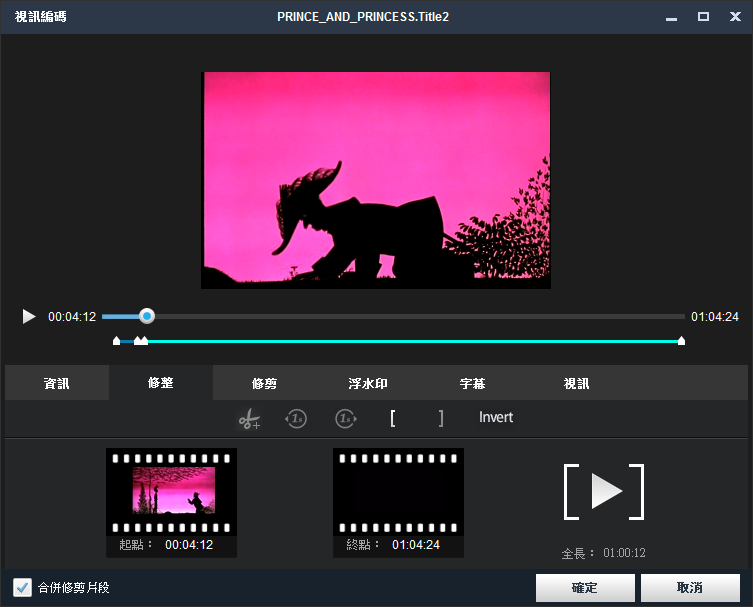This screenshot has height=607, width=753.
Task: Set trim start with left bracket
Action: click(x=393, y=418)
